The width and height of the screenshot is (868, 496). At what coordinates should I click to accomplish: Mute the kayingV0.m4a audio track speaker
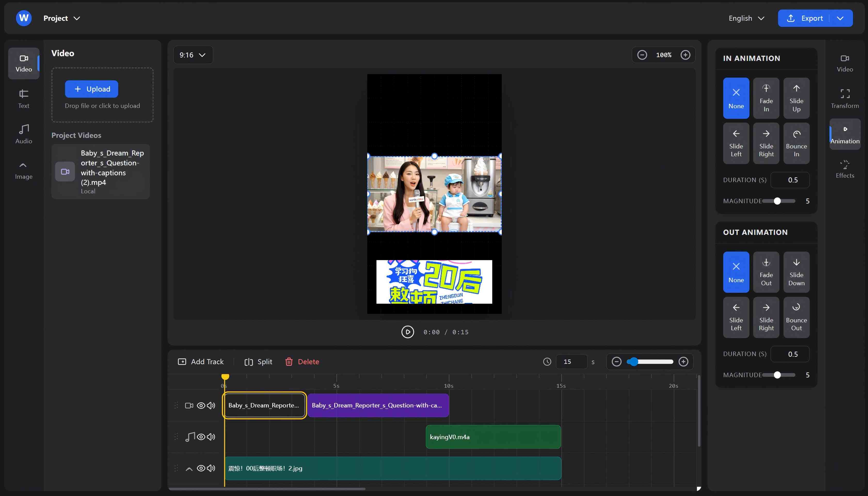point(211,436)
